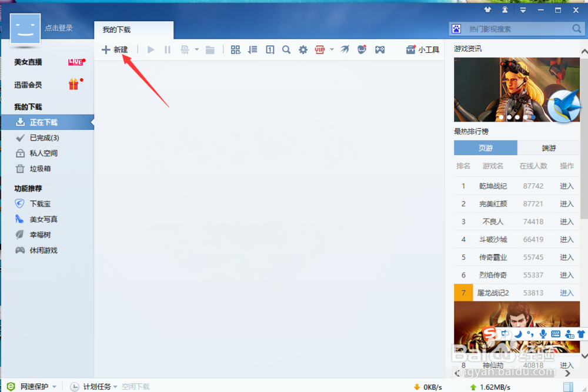Click the Baidu paw icon in search box

coord(456,29)
